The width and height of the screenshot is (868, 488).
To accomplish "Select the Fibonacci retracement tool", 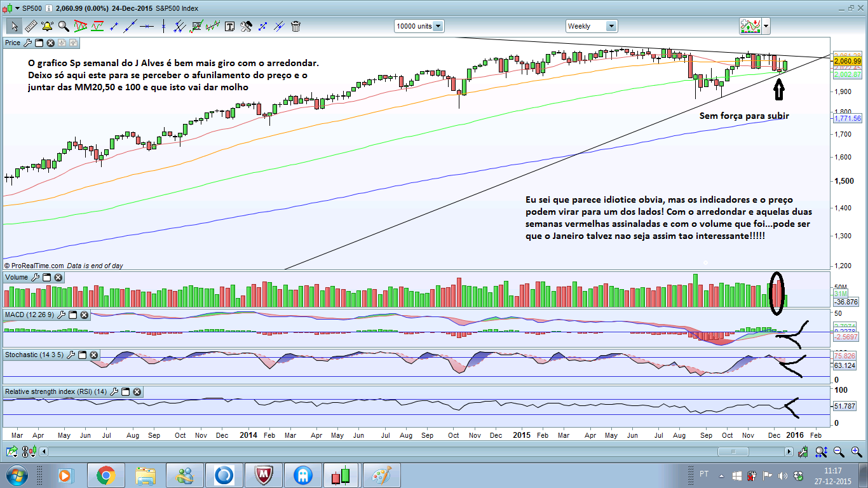I will 197,26.
